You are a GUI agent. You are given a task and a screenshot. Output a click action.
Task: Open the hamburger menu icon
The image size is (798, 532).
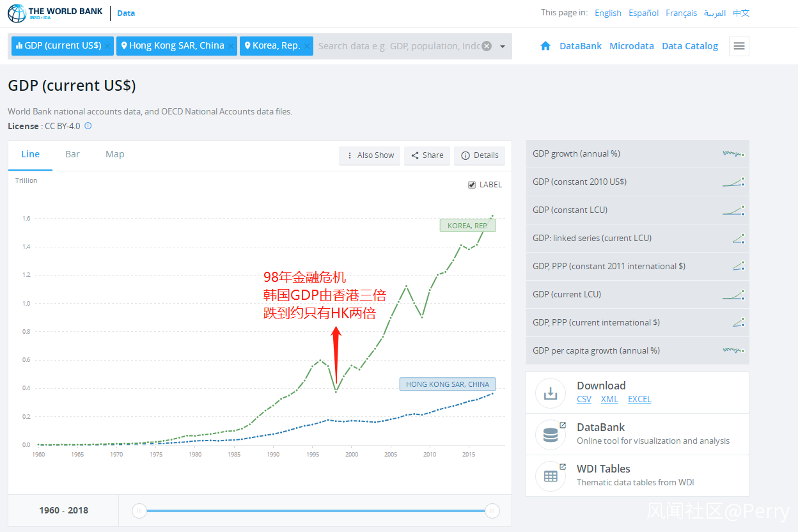739,46
